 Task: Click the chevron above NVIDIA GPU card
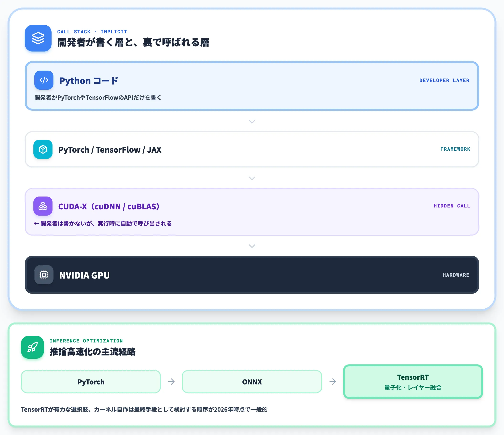[x=252, y=246]
